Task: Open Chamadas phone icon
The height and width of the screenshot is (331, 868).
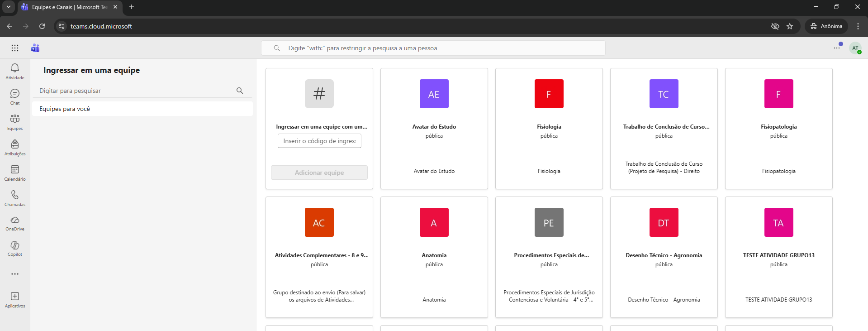Action: click(x=15, y=195)
